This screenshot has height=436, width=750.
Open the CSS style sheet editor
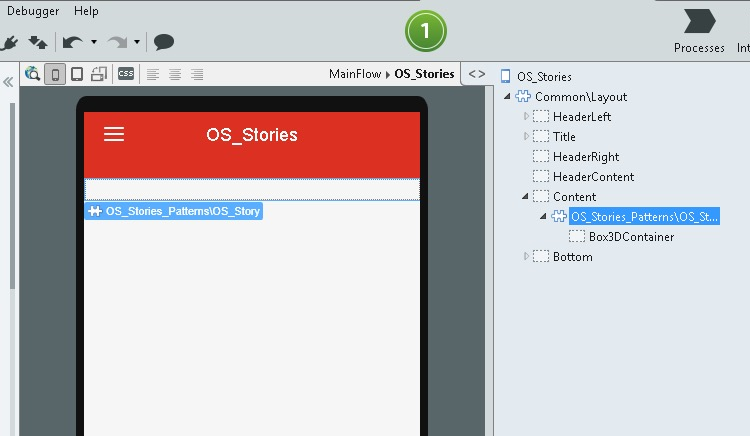point(126,74)
